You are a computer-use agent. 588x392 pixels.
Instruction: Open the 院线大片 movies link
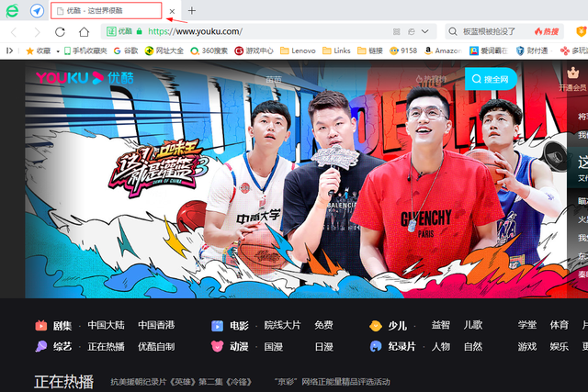click(282, 325)
